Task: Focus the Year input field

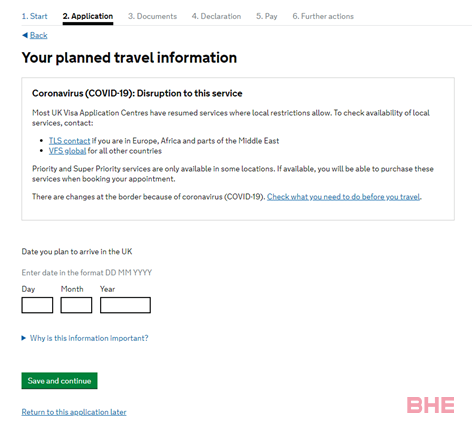Action: [125, 305]
